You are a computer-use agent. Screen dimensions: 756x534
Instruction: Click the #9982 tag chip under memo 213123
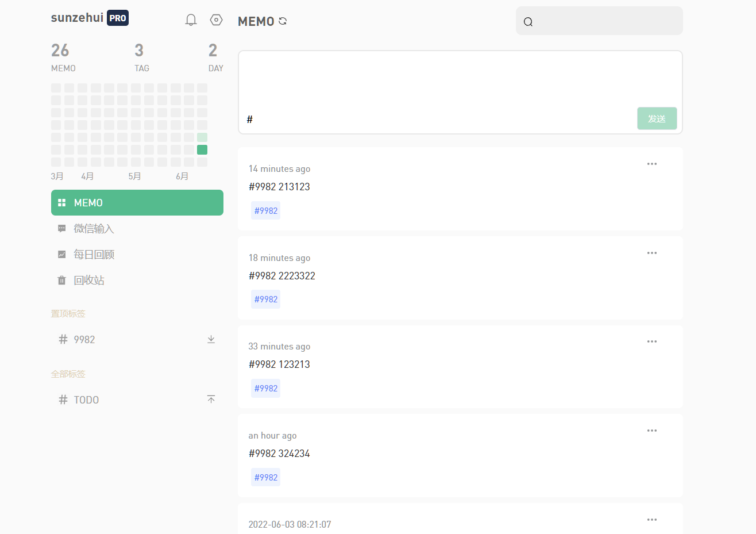pyautogui.click(x=266, y=210)
